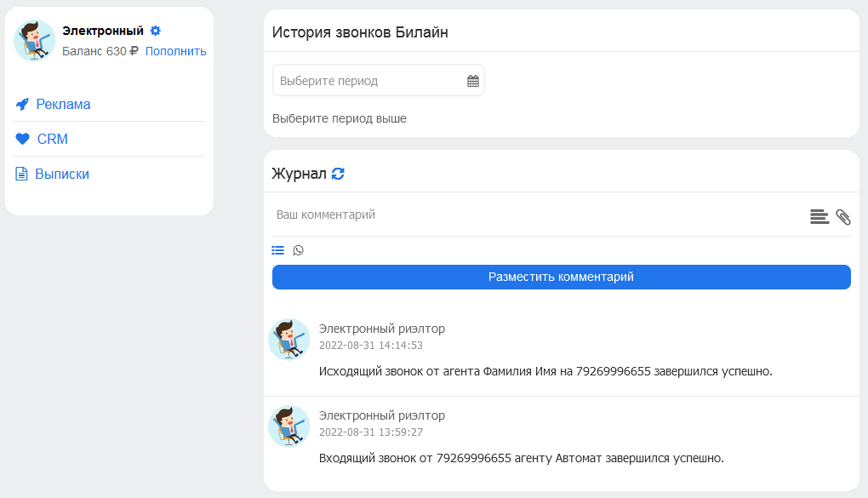Refresh the Журнал with reload icon

pos(338,174)
